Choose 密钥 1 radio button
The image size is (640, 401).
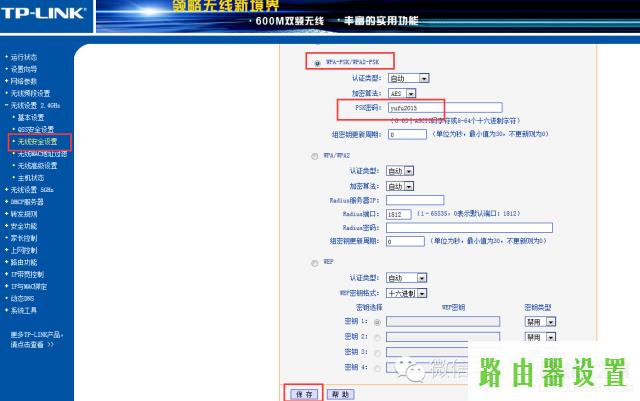click(x=377, y=322)
